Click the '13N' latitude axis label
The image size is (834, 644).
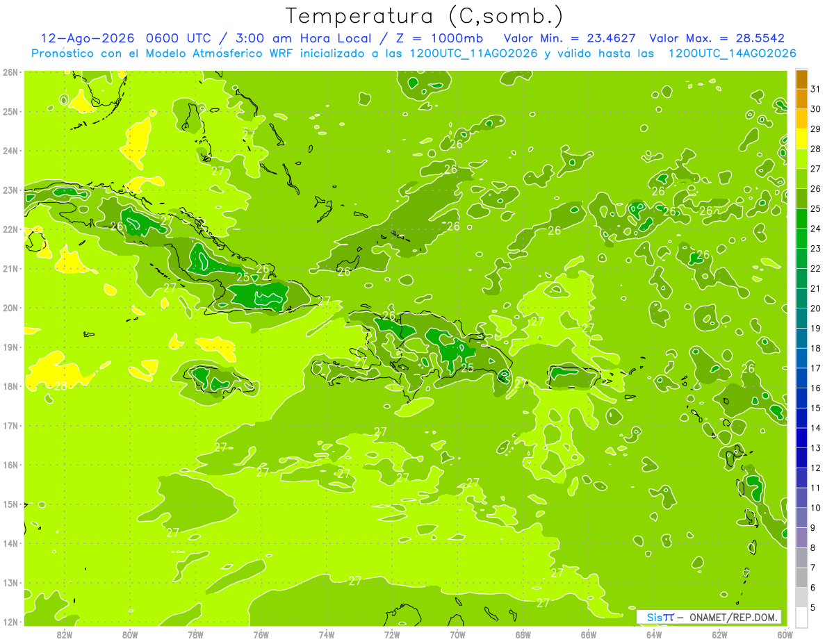[10, 582]
